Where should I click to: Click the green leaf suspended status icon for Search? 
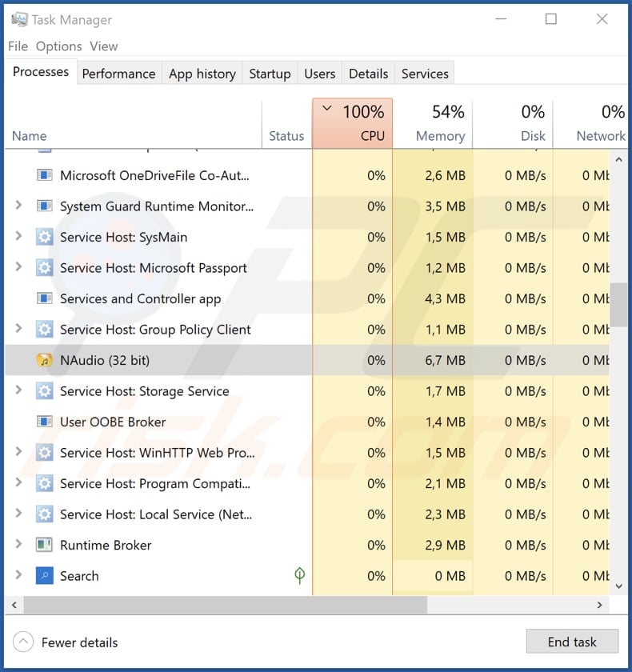point(300,575)
